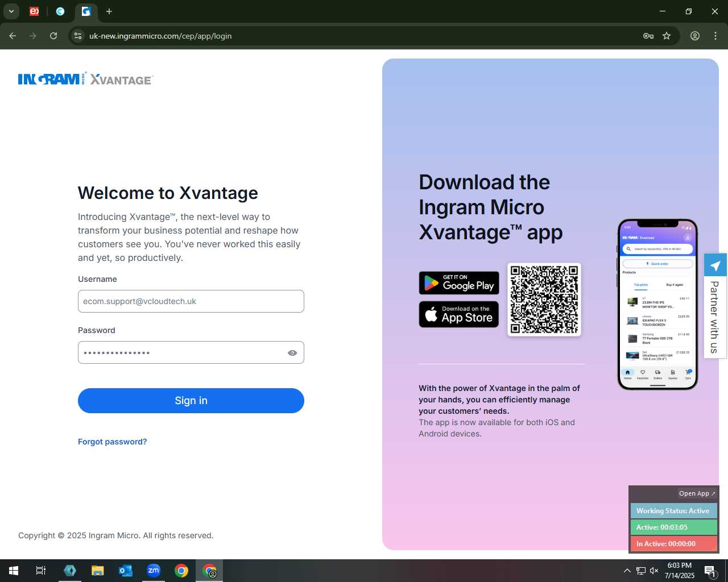
Task: Reload the page with the refresh icon
Action: tap(53, 36)
